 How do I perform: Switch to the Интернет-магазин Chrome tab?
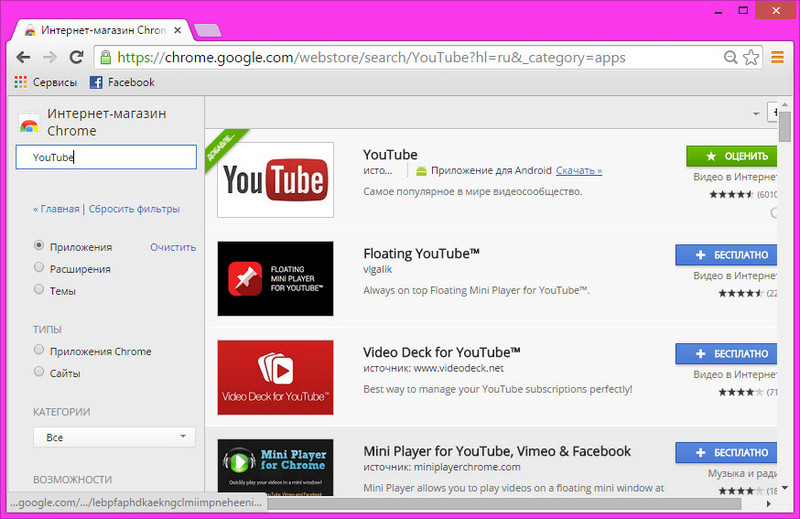[x=102, y=31]
